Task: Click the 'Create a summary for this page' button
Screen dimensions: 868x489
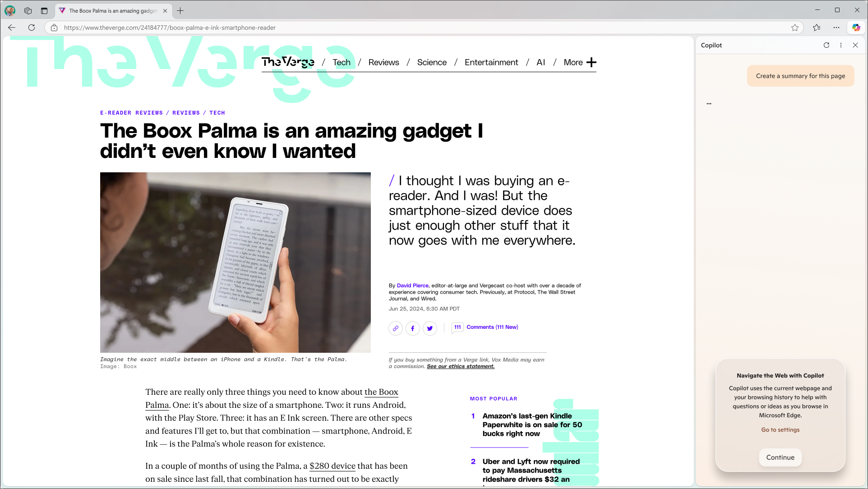Action: coord(801,76)
